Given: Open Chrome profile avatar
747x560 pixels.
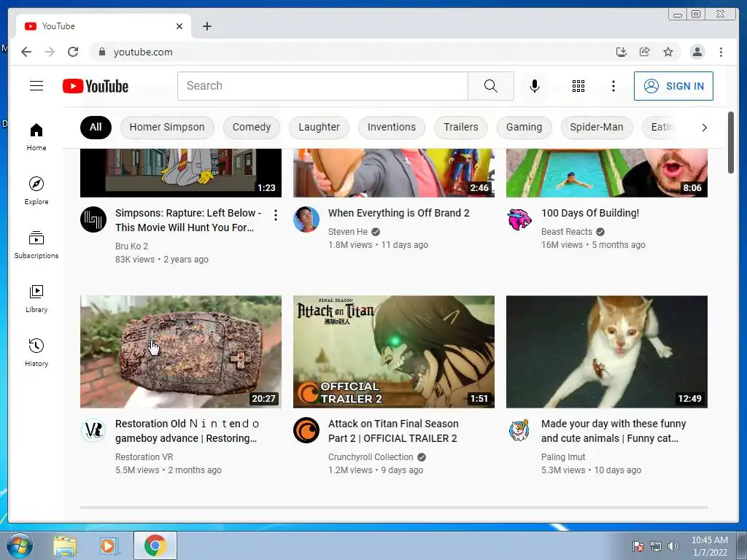Looking at the screenshot, I should 697,52.
